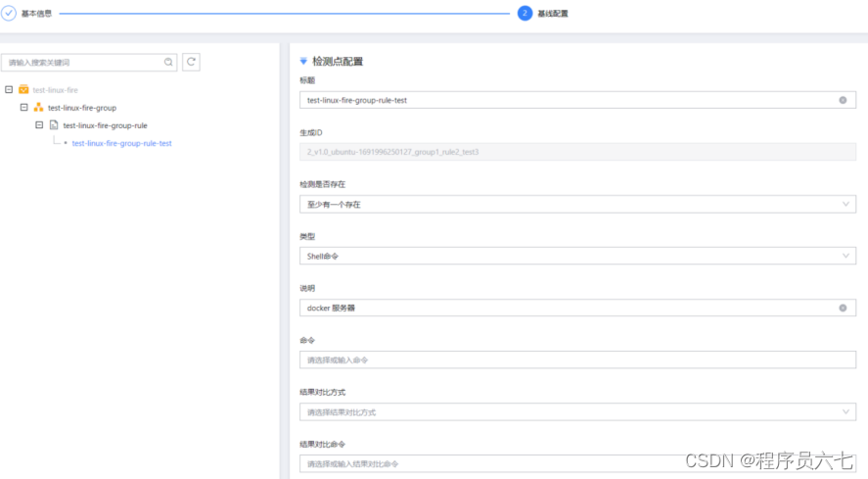Collapse the test-linux-fire root node
868x479 pixels.
coord(9,89)
